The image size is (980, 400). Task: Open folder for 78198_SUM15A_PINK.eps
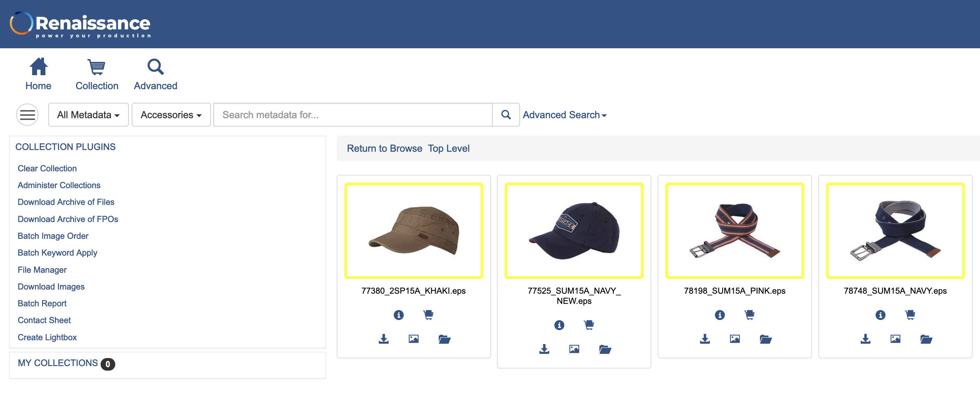(x=766, y=339)
